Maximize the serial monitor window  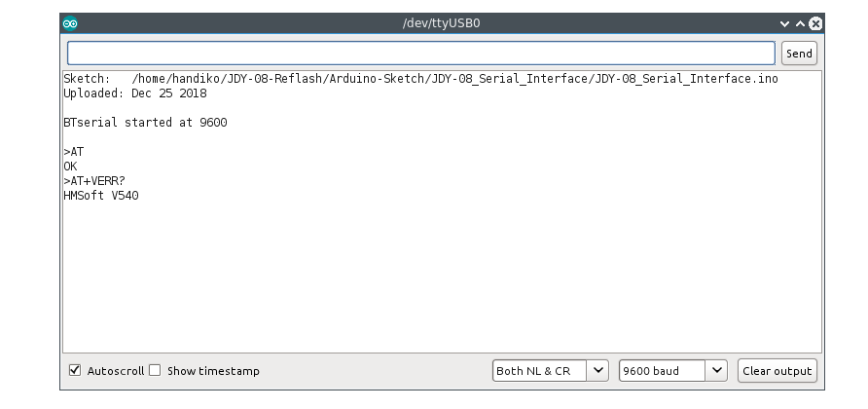pyautogui.click(x=800, y=23)
